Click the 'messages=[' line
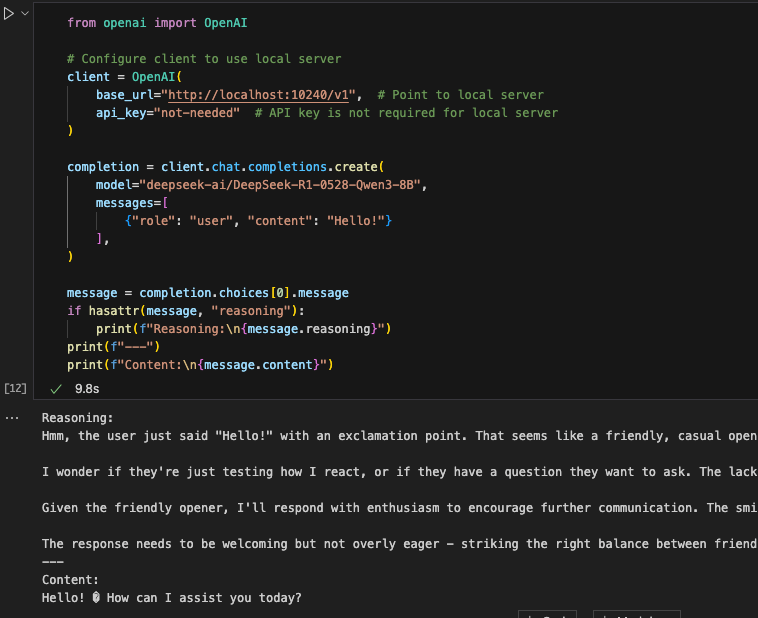 pyautogui.click(x=132, y=203)
